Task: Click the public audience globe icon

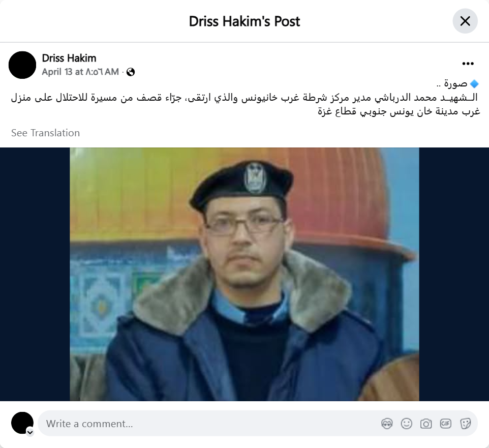Action: pos(131,72)
